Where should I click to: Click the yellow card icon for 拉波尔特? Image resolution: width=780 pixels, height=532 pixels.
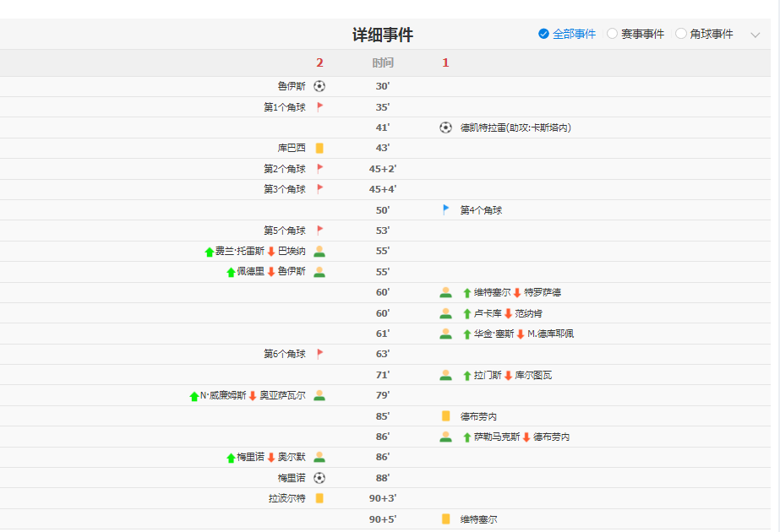tap(319, 498)
